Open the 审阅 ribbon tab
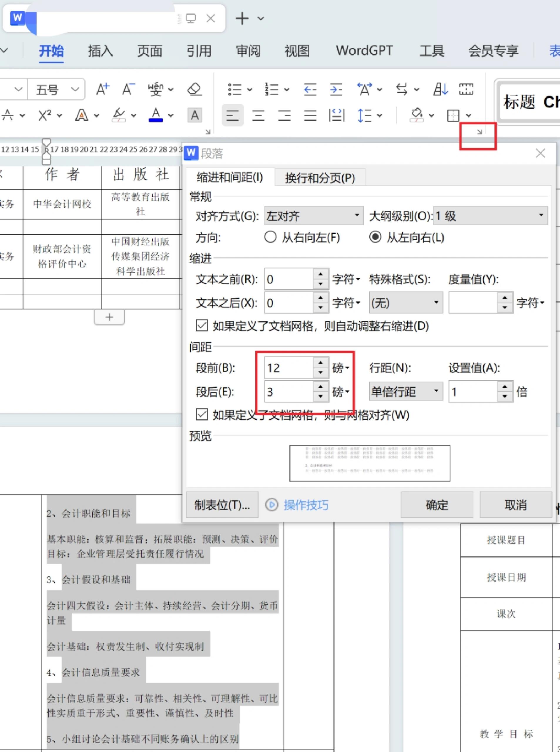 248,51
